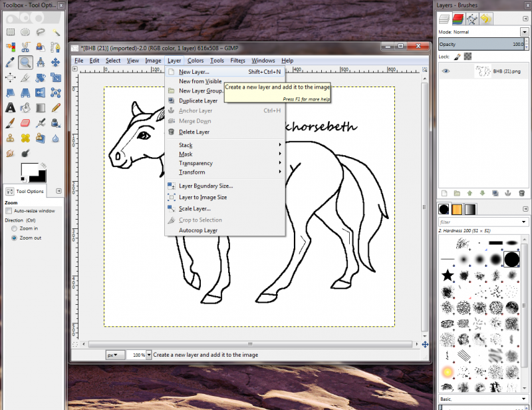Pick the Eraser tool
The image size is (532, 410).
tap(25, 122)
